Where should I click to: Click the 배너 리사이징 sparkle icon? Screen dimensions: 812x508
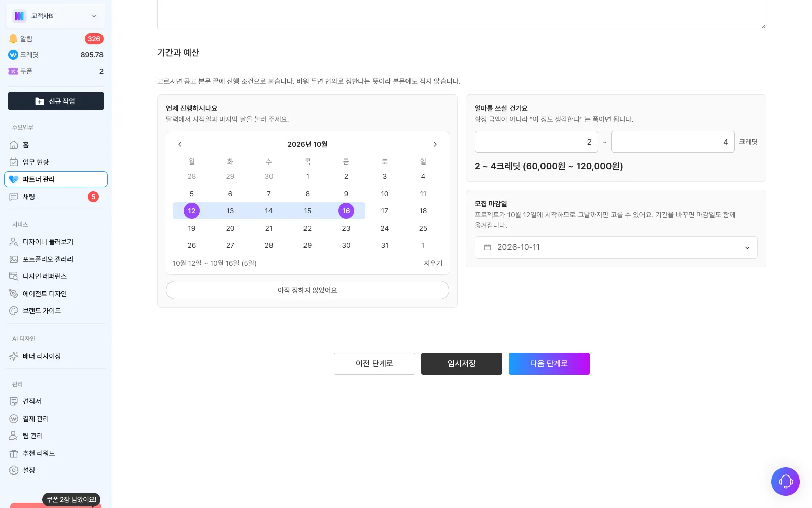click(14, 356)
